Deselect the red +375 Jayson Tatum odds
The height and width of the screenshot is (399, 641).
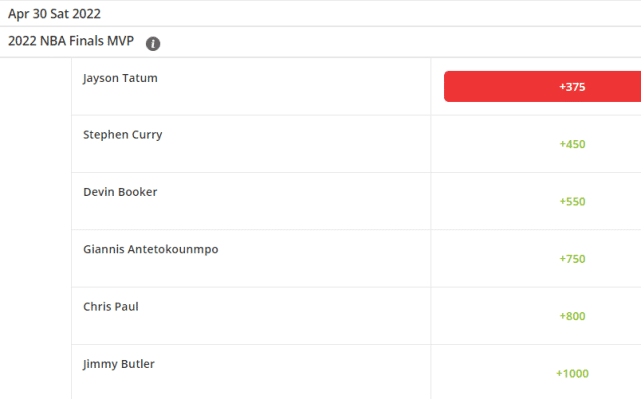542,87
